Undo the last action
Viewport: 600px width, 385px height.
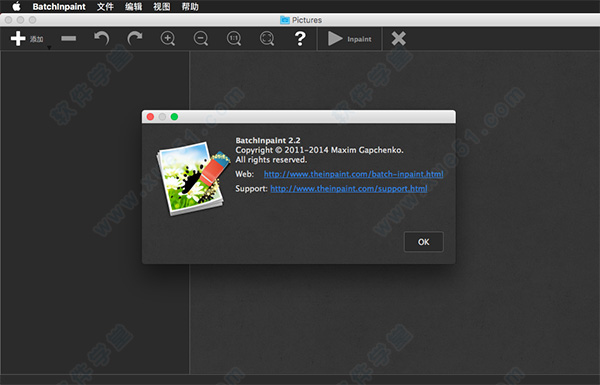click(x=102, y=38)
